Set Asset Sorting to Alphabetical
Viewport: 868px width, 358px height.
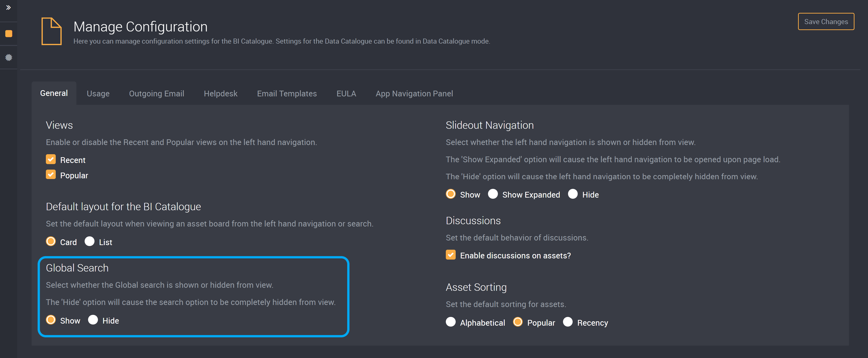coord(450,322)
